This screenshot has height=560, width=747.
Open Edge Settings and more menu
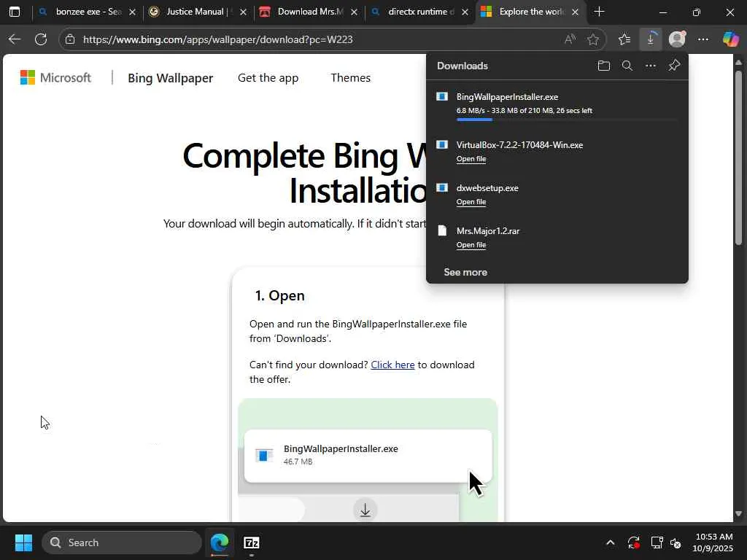pos(703,39)
